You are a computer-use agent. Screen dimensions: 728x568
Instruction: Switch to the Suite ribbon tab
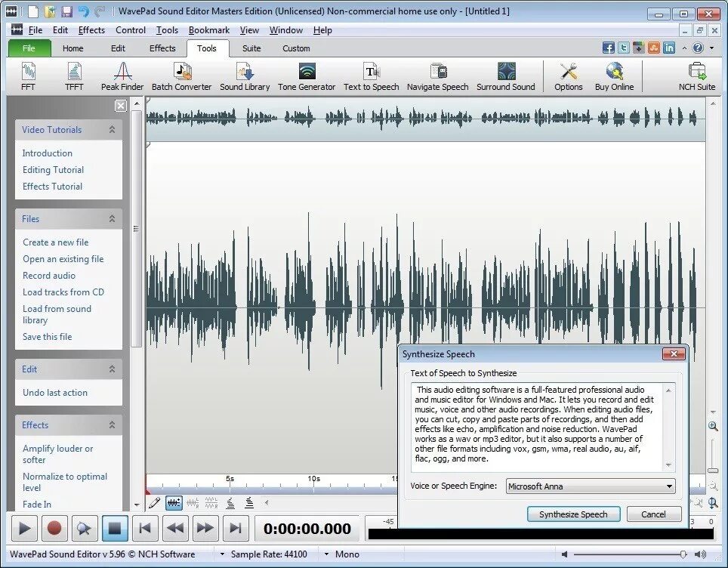[251, 48]
